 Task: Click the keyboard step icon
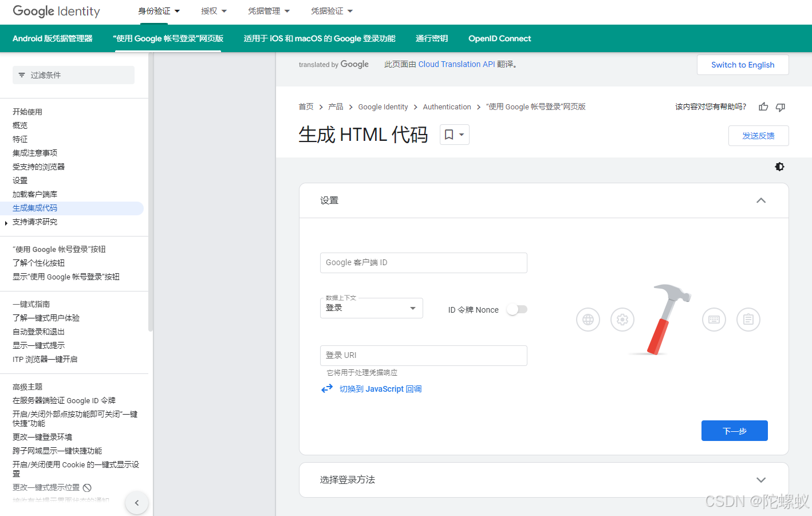[714, 320]
